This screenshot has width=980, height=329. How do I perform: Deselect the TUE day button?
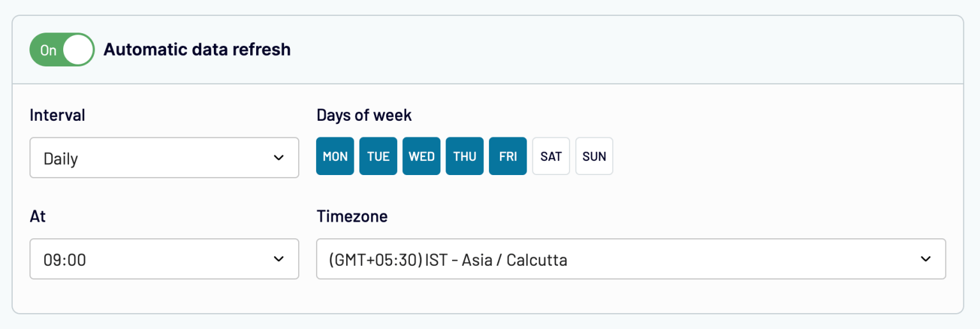point(379,157)
